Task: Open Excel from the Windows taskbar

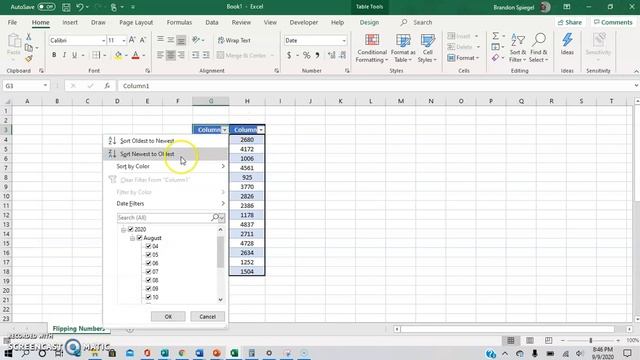Action: click(x=234, y=353)
